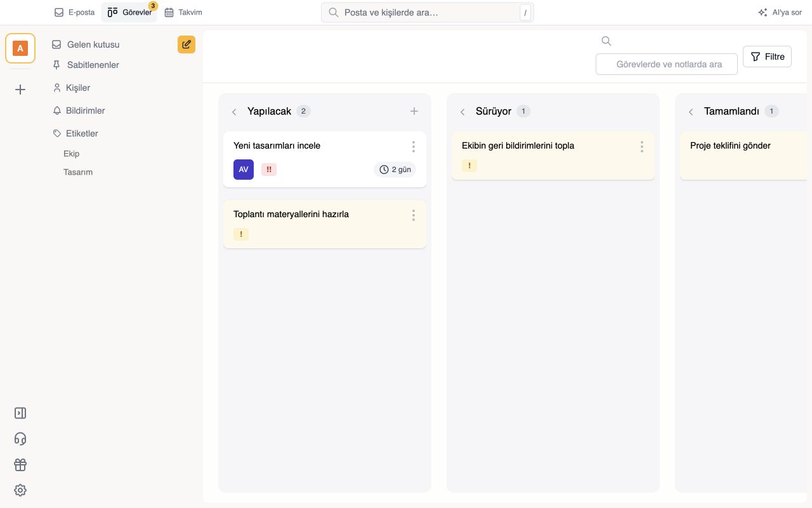Click the magnifier icon above task search
The height and width of the screenshot is (508, 812).
pos(606,41)
